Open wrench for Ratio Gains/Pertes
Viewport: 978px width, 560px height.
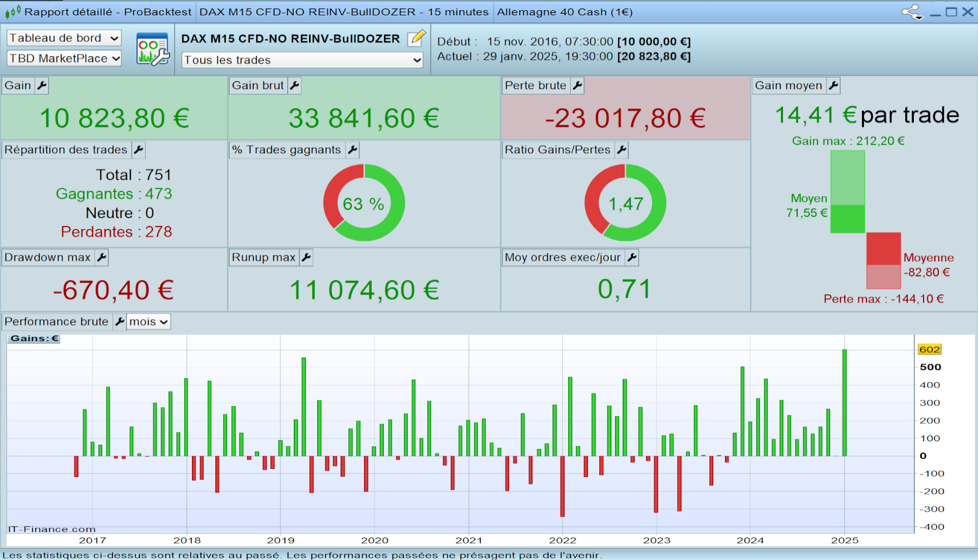[621, 150]
